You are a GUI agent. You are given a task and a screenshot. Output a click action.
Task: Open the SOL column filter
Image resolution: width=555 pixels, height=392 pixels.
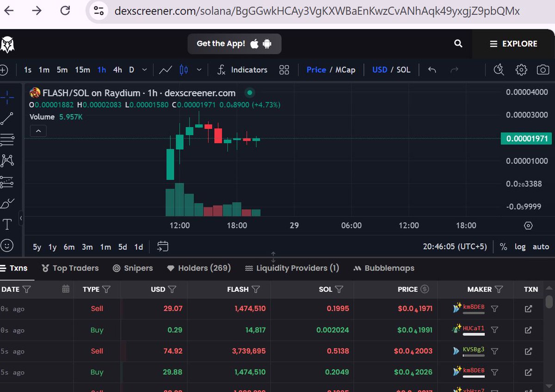pos(339,289)
